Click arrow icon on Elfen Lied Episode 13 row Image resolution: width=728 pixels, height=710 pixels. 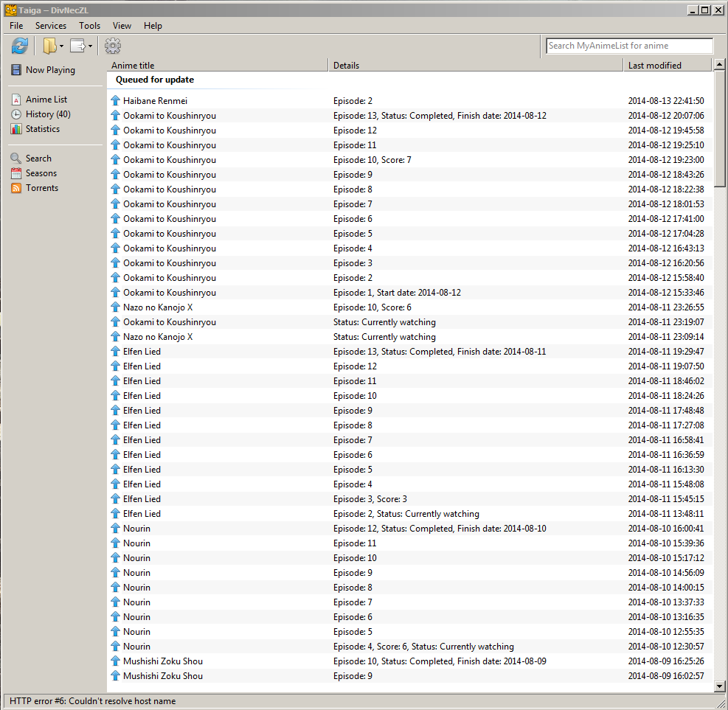[x=116, y=351]
